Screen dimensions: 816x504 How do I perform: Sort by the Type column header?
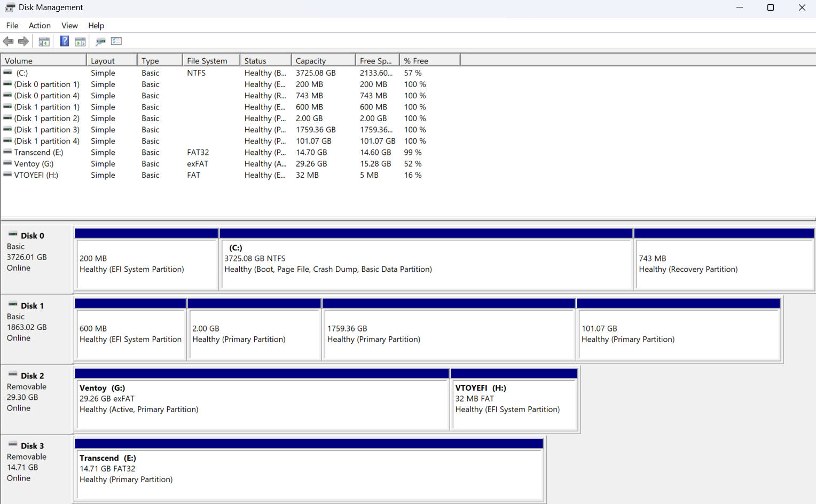(160, 60)
